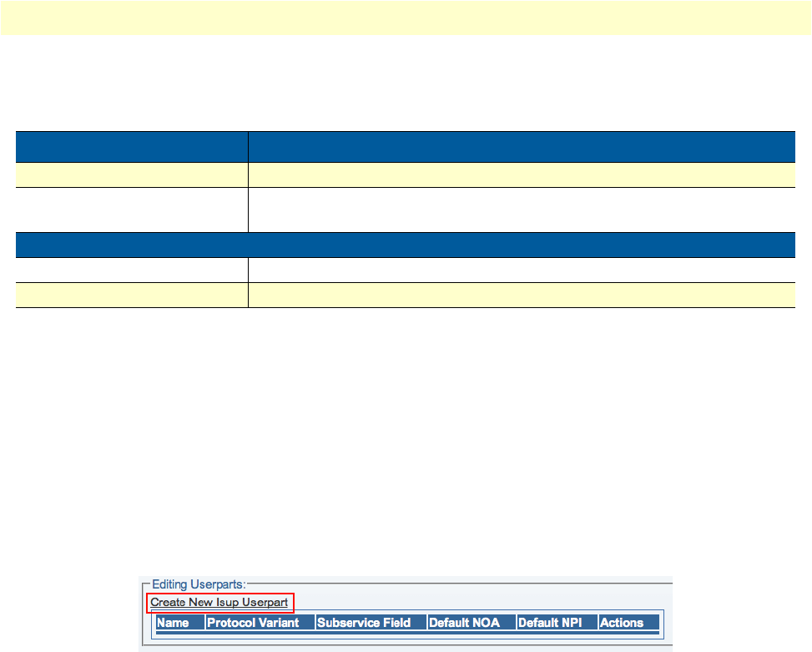Click the Editing Userparts section title
Image resolution: width=812 pixels, height=652 pixels.
199,584
